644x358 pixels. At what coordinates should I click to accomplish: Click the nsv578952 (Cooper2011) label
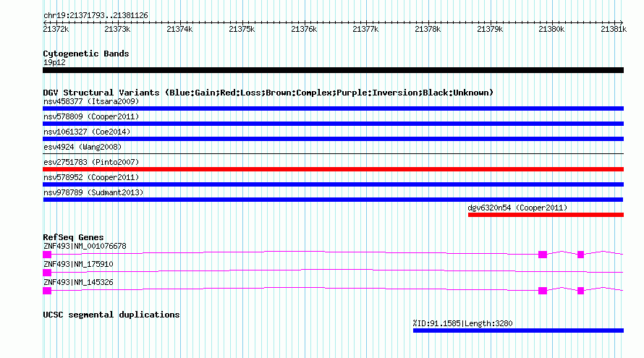click(91, 177)
